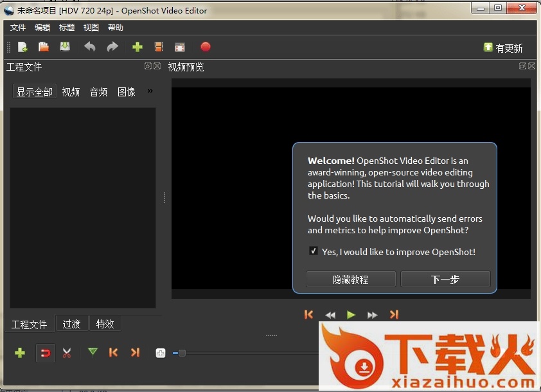Open the film strip profile icon
541x392 pixels.
coord(159,47)
